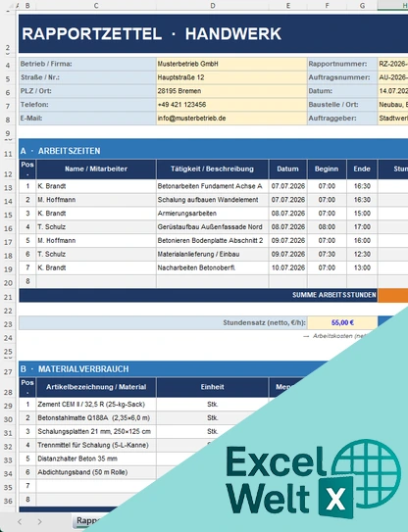Click the 'SUMME ARBEITSSTUNDEN' cell
Screen dimensions: 408x532
click(198, 295)
